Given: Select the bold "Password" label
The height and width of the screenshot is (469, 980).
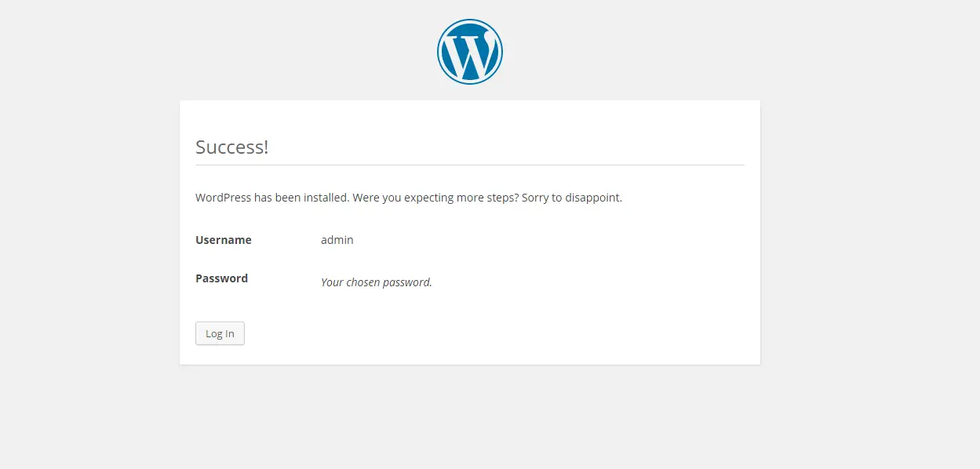Looking at the screenshot, I should [x=221, y=278].
